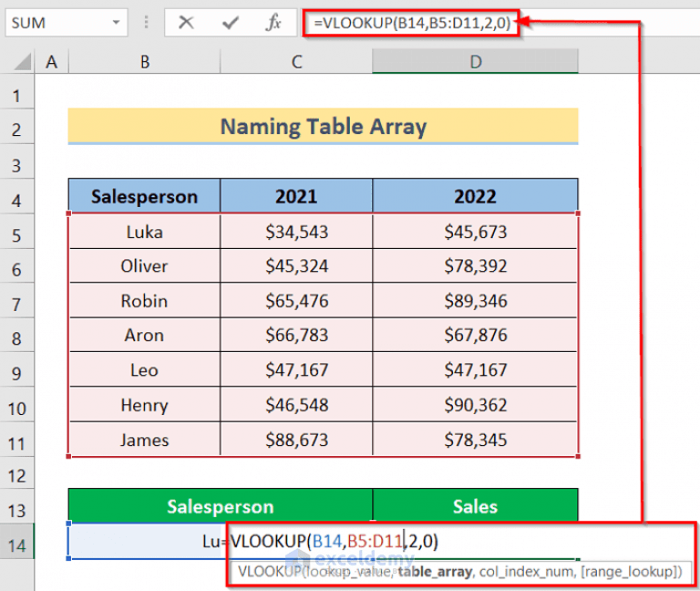Select the cell containing Leo
Screen dimensions: 700x591
coord(144,370)
